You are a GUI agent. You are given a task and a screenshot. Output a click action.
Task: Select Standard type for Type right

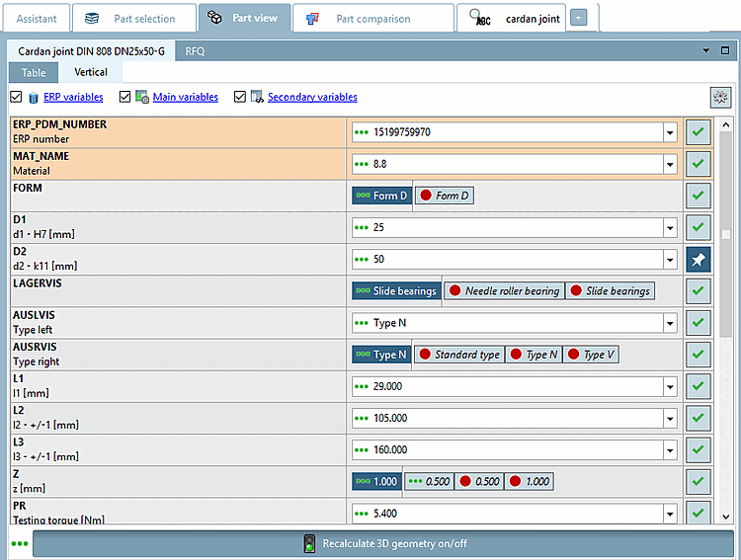click(459, 355)
